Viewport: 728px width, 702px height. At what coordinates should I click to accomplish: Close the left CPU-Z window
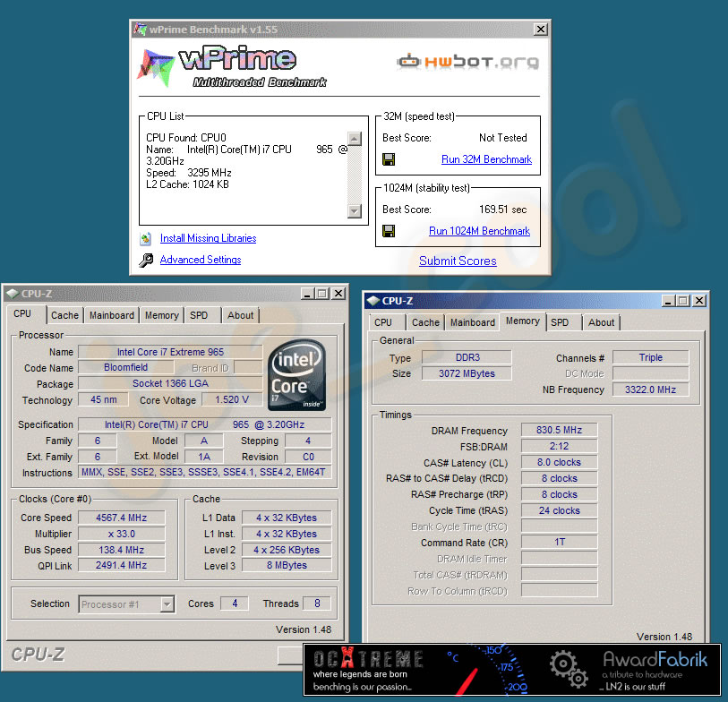tap(339, 294)
